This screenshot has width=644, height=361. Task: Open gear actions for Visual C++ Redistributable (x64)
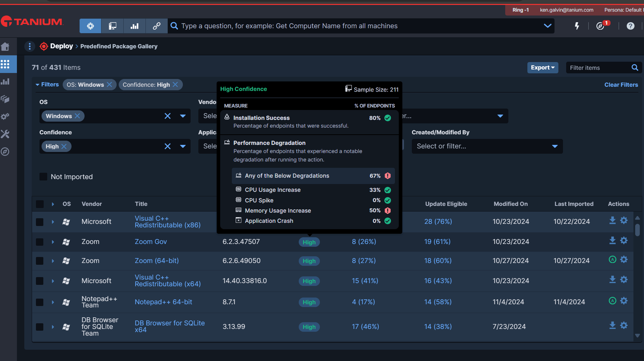click(x=624, y=280)
